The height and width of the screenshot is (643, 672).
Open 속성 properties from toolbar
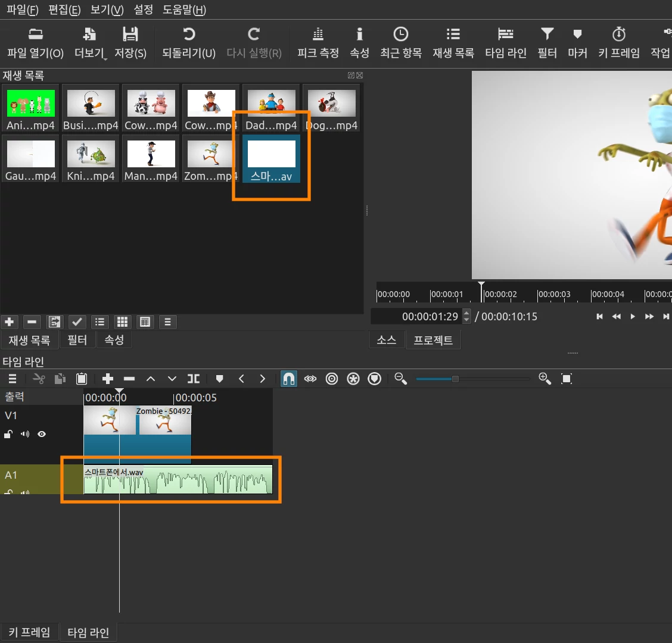click(x=360, y=43)
